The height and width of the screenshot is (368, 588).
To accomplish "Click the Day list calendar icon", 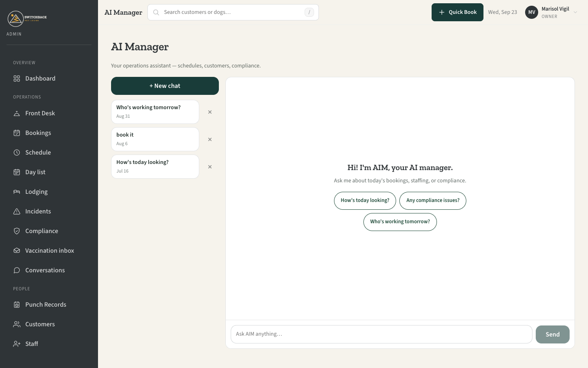I will coord(17,172).
